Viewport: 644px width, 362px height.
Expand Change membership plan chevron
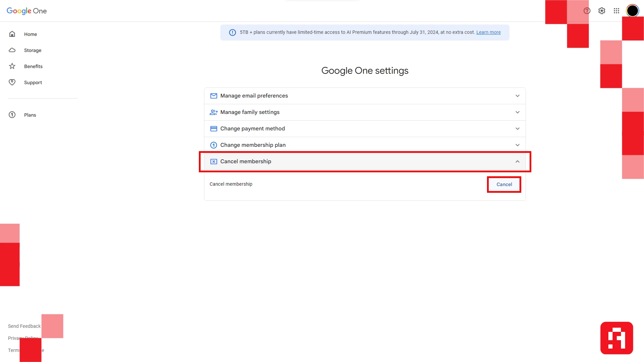click(x=518, y=145)
